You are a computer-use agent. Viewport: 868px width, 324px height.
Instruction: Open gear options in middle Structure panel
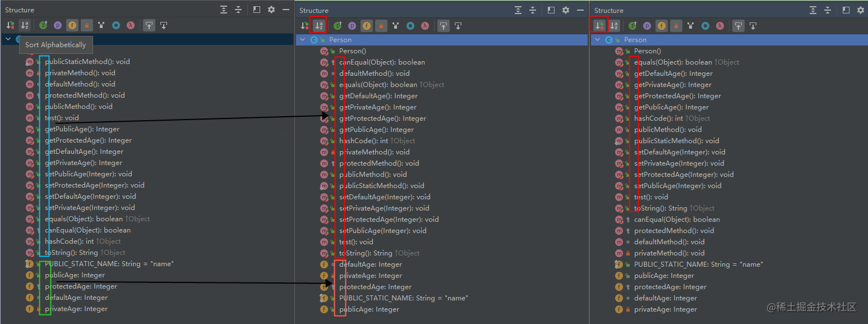pyautogui.click(x=566, y=10)
